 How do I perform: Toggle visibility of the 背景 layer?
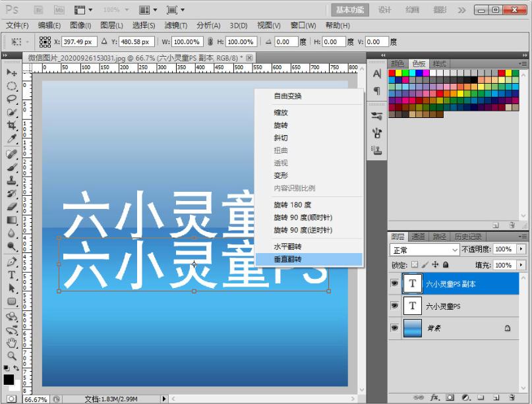(x=394, y=327)
